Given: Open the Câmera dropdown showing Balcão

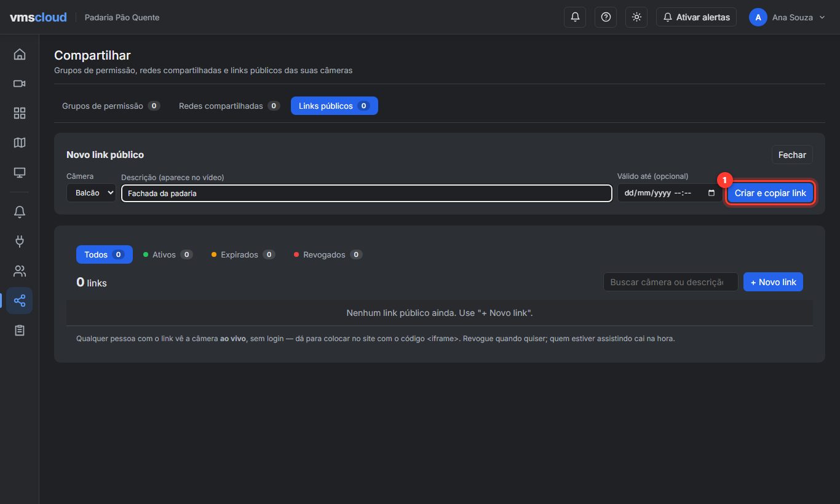Looking at the screenshot, I should [x=91, y=193].
